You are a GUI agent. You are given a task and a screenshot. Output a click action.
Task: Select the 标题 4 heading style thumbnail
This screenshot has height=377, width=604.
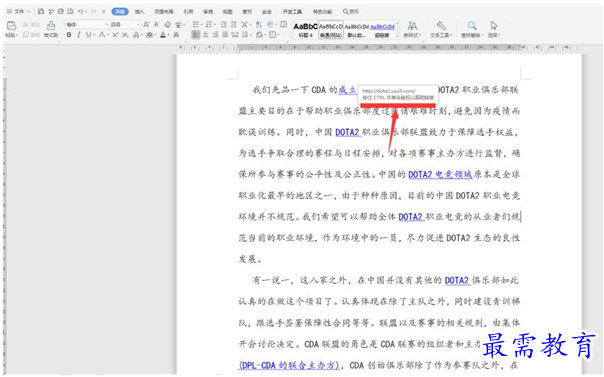coord(305,30)
